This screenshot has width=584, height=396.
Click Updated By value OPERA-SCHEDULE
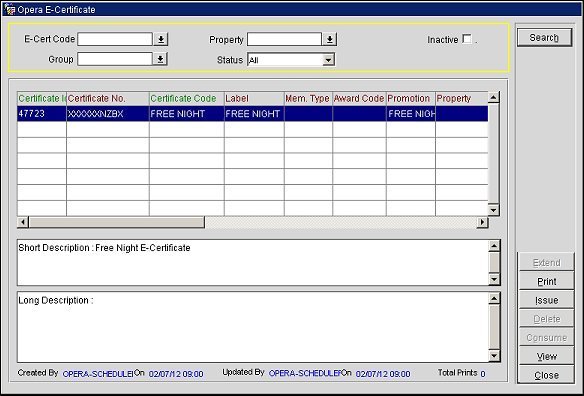click(304, 373)
